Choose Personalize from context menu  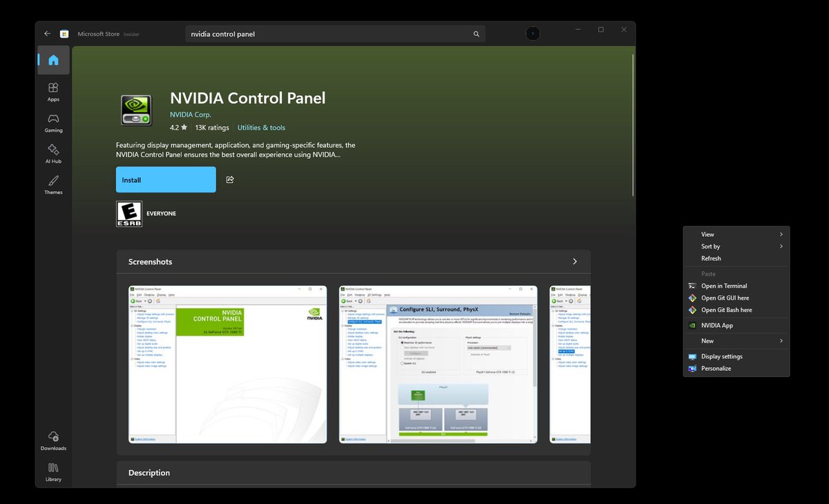click(736, 369)
